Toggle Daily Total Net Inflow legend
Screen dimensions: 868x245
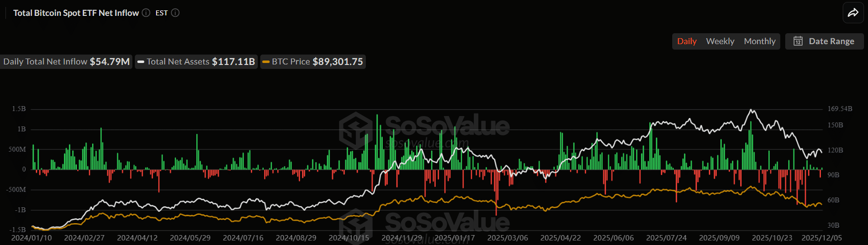[x=66, y=61]
